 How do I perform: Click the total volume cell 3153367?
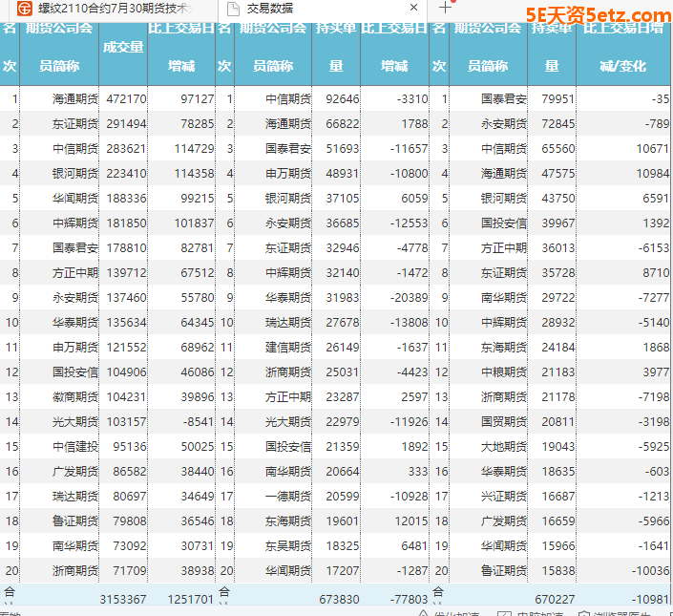122,599
